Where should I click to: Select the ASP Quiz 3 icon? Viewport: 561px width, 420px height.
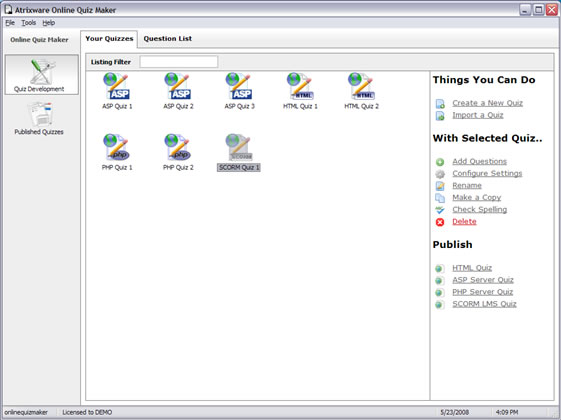click(239, 86)
